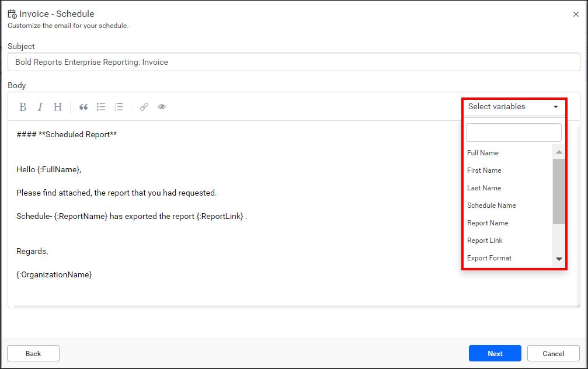Proceed with the Next button

[495, 353]
